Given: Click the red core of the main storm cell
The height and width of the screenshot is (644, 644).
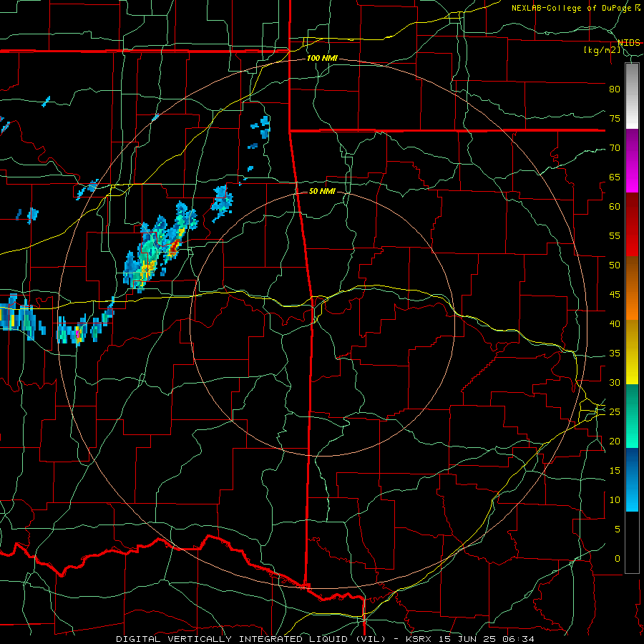Looking at the screenshot, I should click(x=175, y=248).
